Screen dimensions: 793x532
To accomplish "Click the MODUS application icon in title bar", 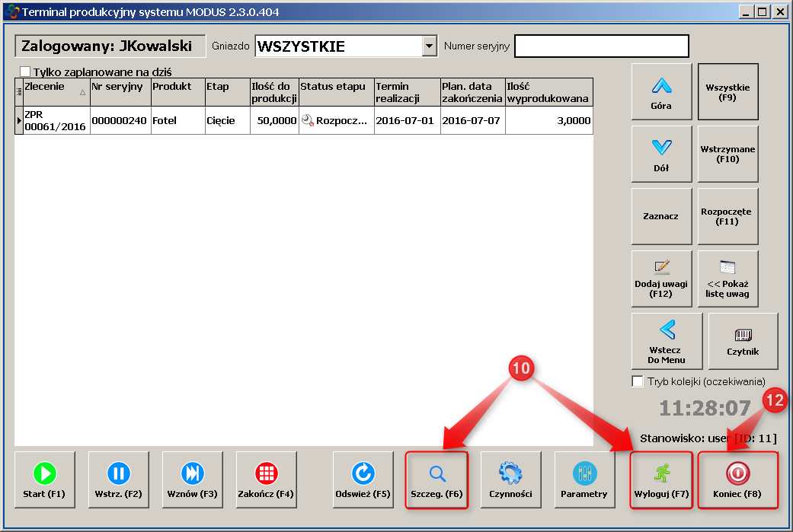I will click(x=12, y=11).
